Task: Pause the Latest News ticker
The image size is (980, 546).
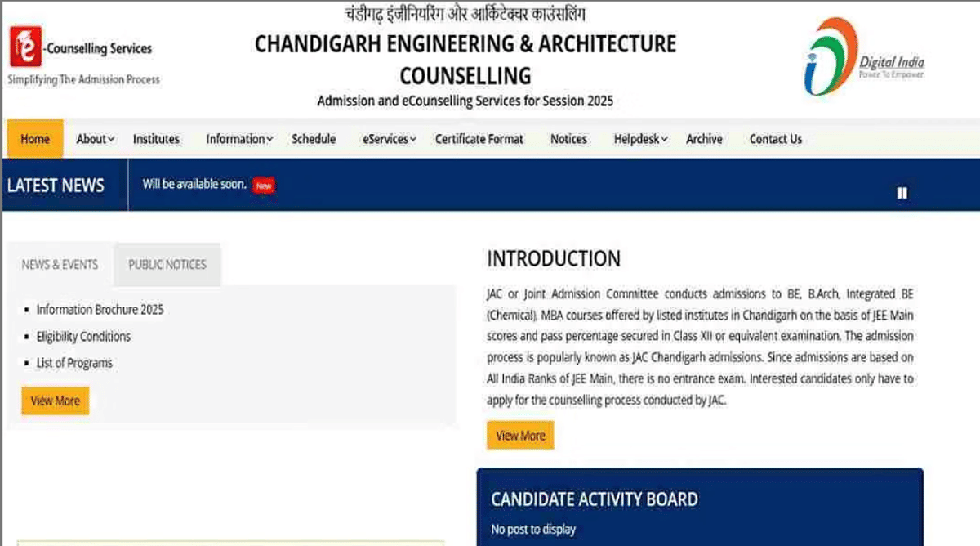Action: tap(902, 193)
